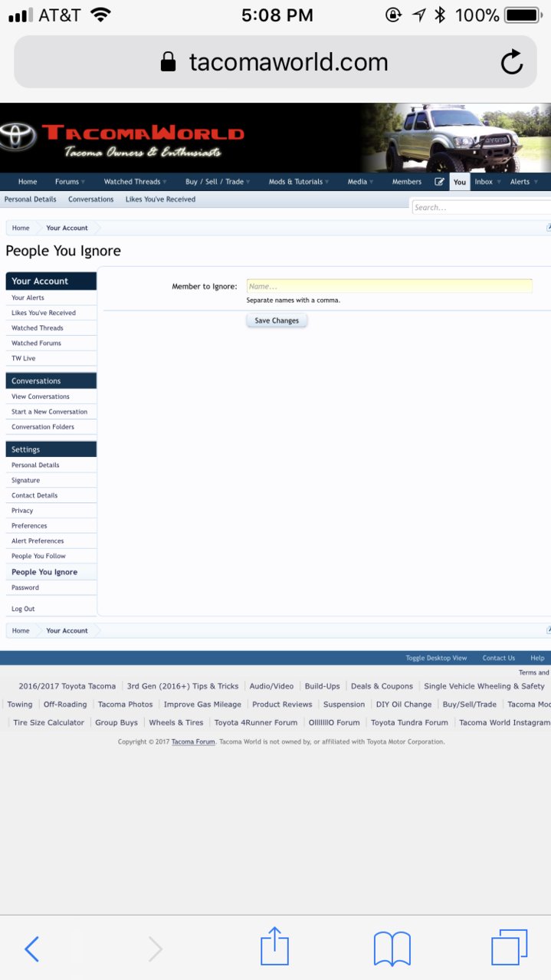Screen dimensions: 551x980
Task: Select the You tab in the navbar
Action: click(x=460, y=182)
